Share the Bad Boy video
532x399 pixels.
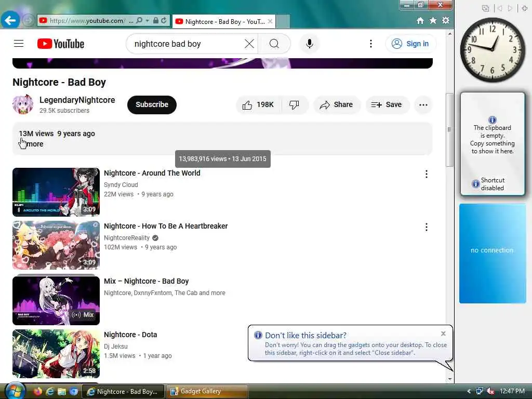pyautogui.click(x=337, y=105)
